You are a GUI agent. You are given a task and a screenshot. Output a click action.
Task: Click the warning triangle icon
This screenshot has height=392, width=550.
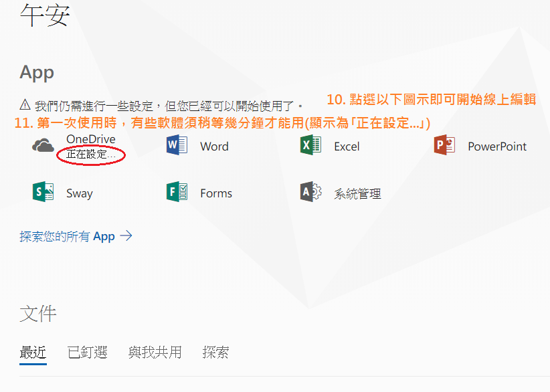25,104
